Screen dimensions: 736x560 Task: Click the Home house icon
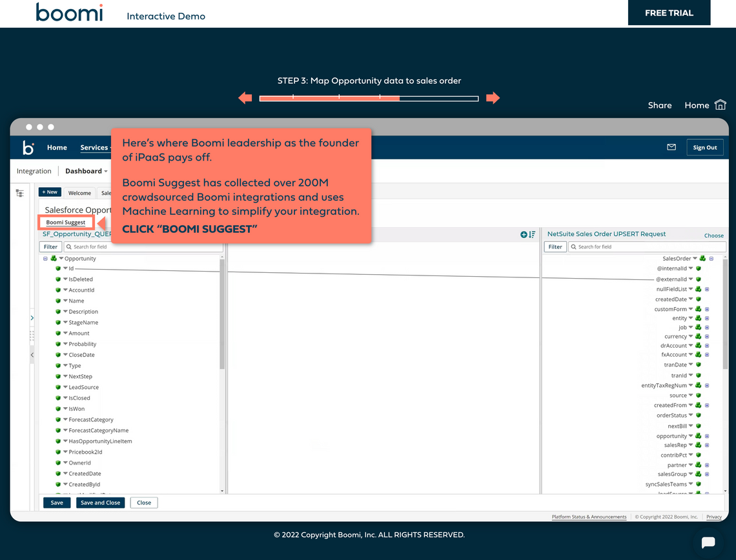720,105
